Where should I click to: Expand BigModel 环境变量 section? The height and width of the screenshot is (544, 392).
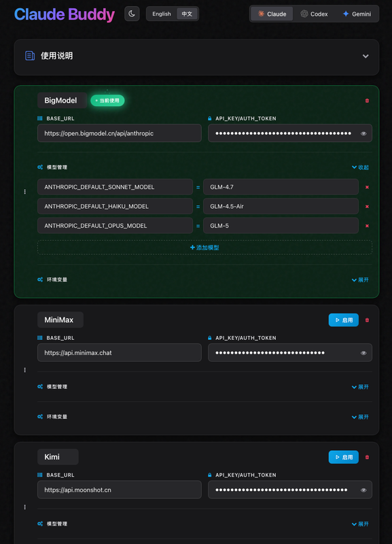click(x=360, y=279)
